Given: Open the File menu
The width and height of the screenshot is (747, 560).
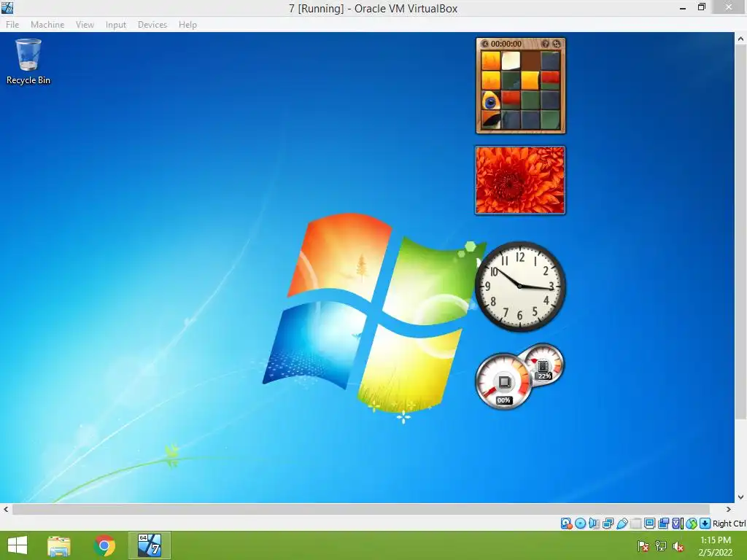Looking at the screenshot, I should coord(12,25).
